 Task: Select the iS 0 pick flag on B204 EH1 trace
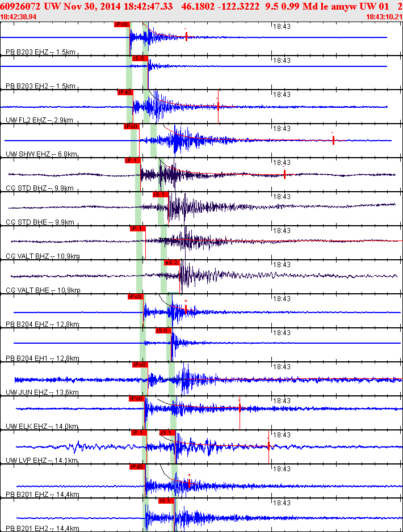[163, 331]
